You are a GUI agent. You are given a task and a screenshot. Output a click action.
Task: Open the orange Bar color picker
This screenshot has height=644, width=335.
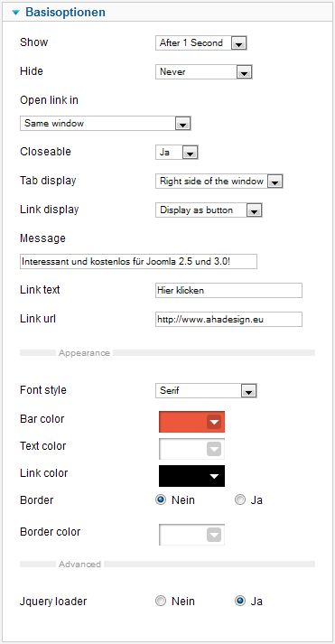191,422
